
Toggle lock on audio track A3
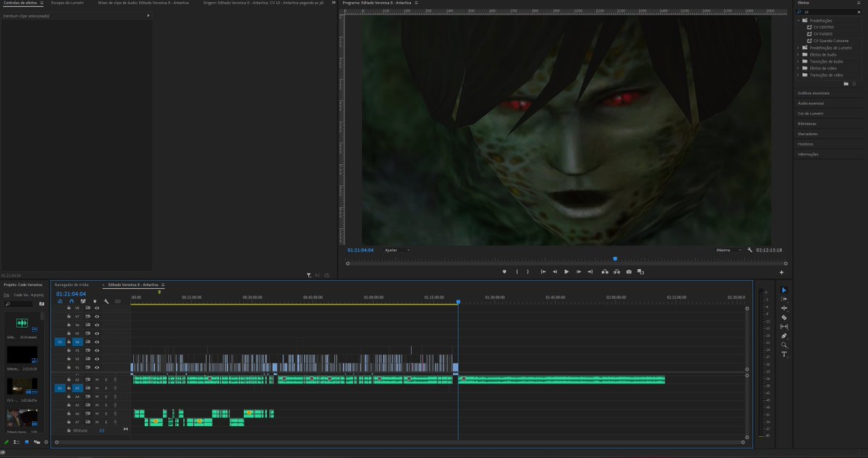69,389
